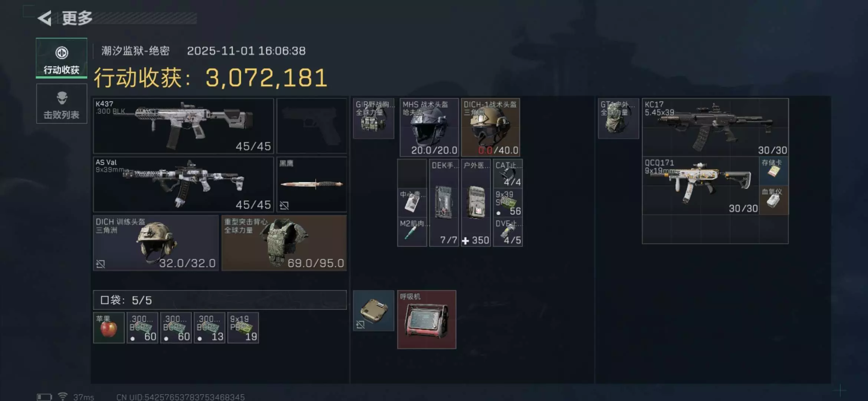The width and height of the screenshot is (868, 401).
Task: Click the back arrow next to 更多
Action: [45, 18]
